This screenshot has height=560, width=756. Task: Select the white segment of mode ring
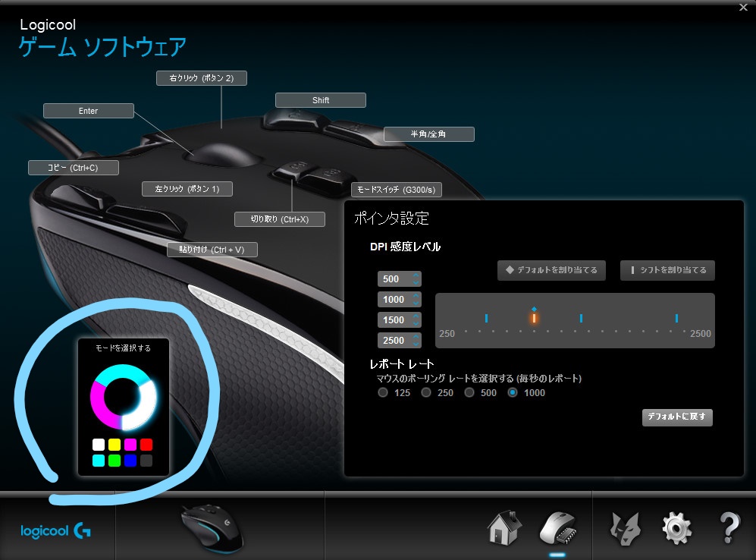click(x=143, y=405)
